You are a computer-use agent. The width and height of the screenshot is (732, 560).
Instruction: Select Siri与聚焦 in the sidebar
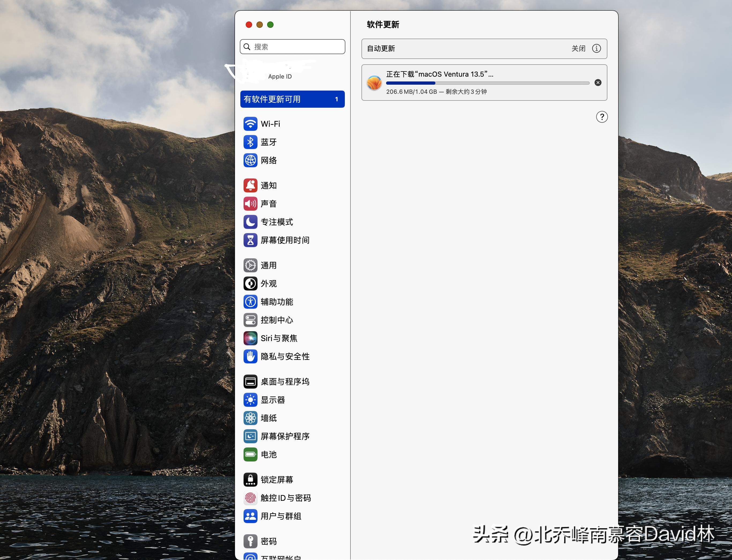279,338
